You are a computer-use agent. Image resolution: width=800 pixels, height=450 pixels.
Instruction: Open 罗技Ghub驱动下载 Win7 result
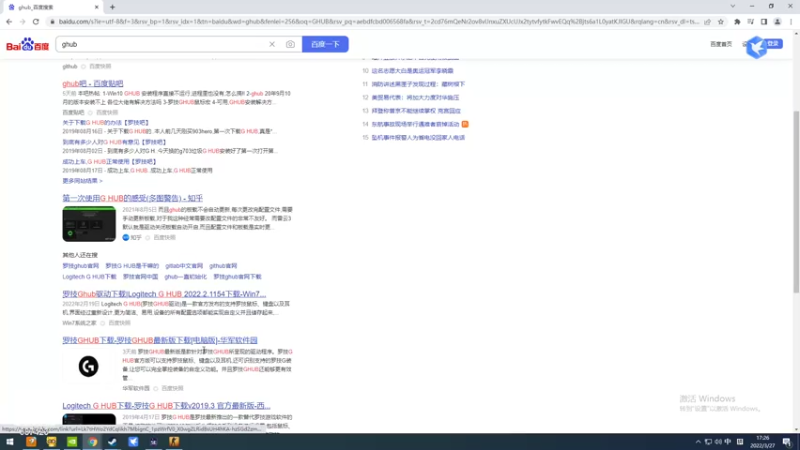pyautogui.click(x=164, y=294)
